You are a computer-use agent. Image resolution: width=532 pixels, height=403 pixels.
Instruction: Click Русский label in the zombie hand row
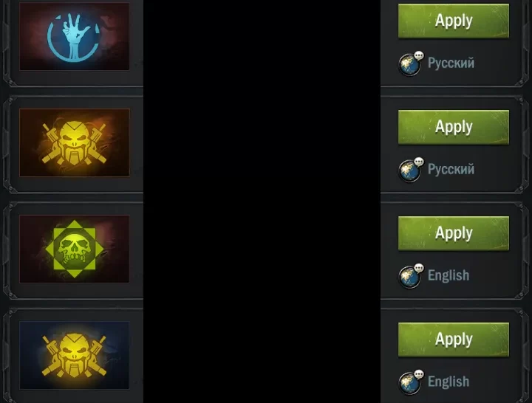[x=451, y=63]
